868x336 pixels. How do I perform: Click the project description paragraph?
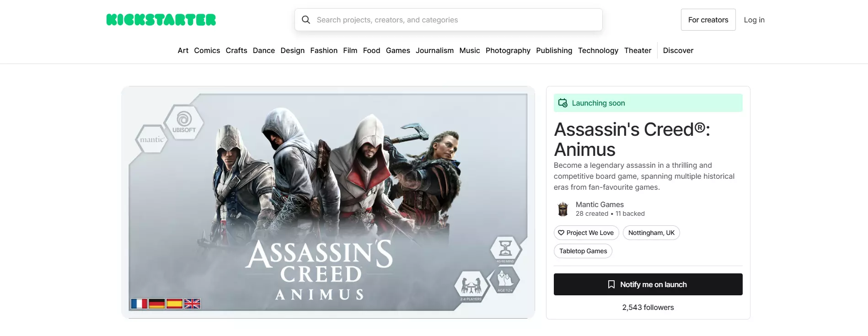(x=644, y=176)
